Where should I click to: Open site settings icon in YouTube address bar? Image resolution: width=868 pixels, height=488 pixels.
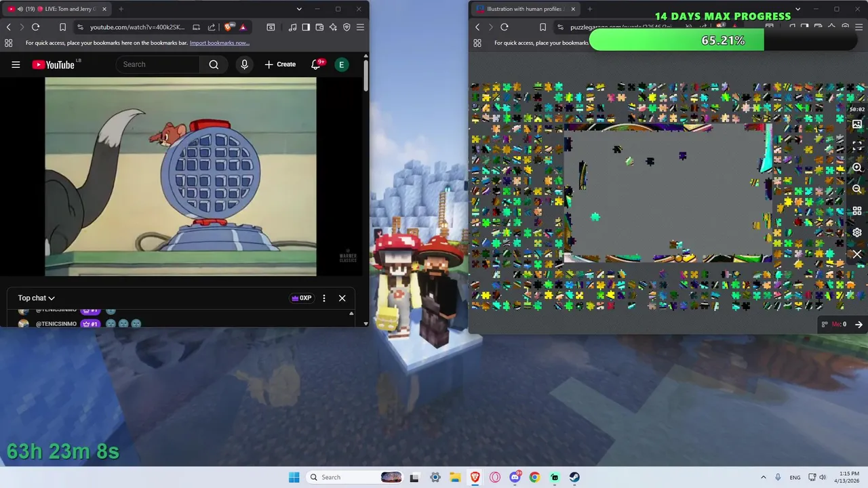[81, 27]
